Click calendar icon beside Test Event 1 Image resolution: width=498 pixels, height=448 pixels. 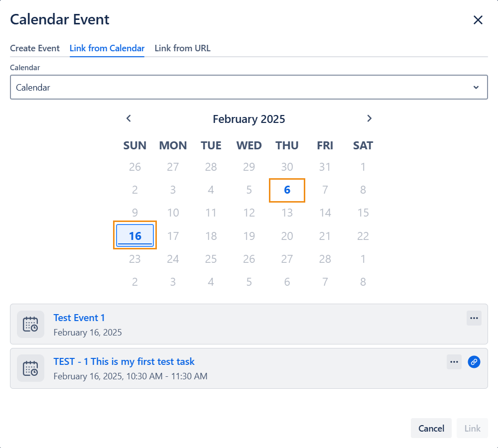[x=30, y=324]
